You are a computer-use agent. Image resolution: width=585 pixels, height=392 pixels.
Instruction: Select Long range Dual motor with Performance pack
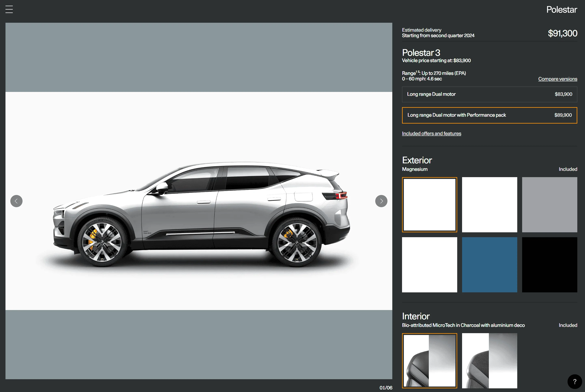(x=489, y=115)
